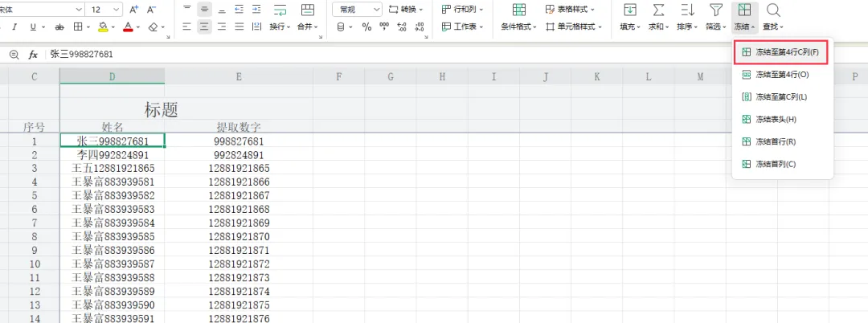Click the 条件格式 conditional formatting icon
The height and width of the screenshot is (323, 868).
pos(518,10)
